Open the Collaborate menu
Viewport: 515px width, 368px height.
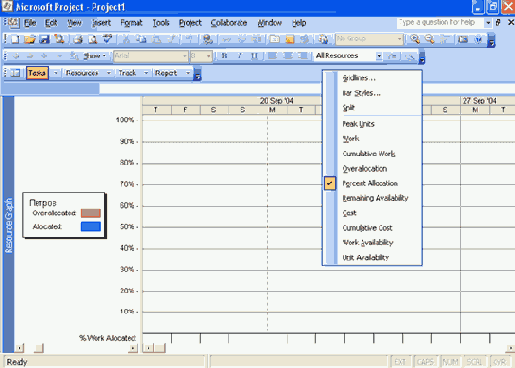pyautogui.click(x=229, y=23)
